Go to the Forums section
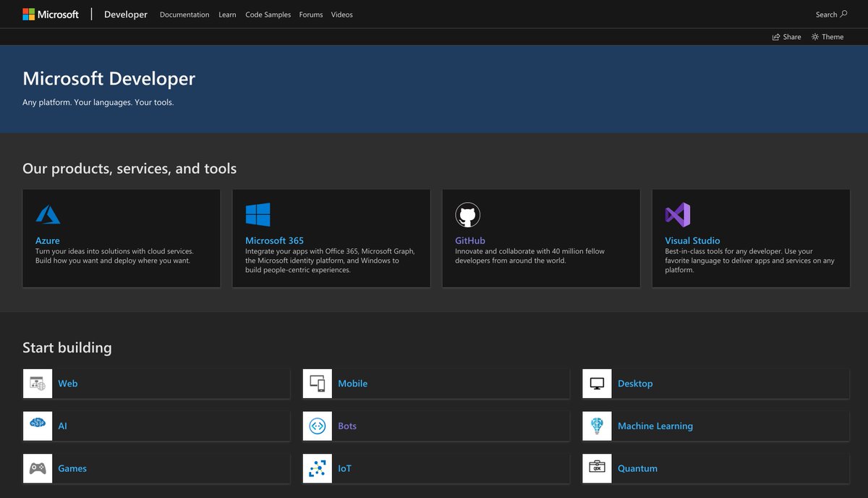Screen dimensions: 868x498 310,14
